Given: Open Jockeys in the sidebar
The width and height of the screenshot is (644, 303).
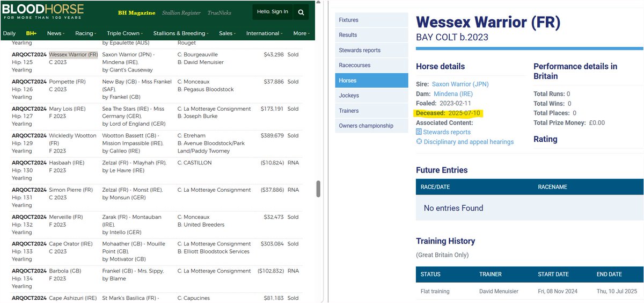Looking at the screenshot, I should click(371, 96).
